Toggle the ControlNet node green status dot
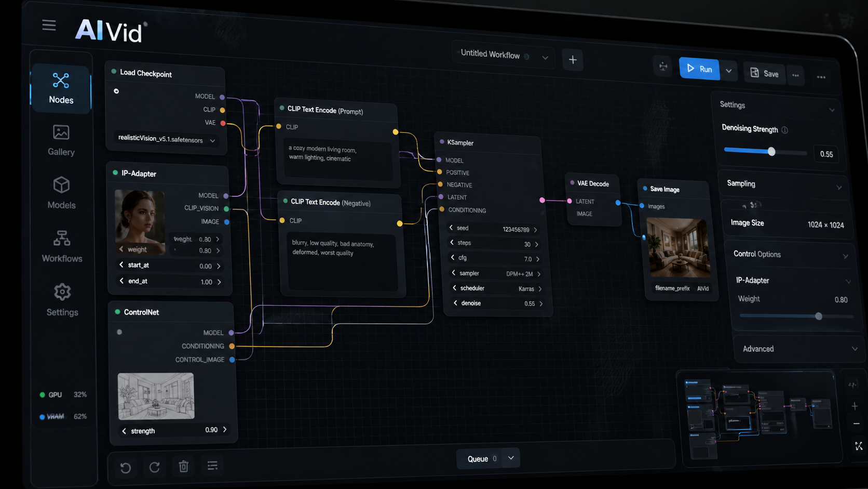This screenshot has height=489, width=868. click(x=117, y=312)
